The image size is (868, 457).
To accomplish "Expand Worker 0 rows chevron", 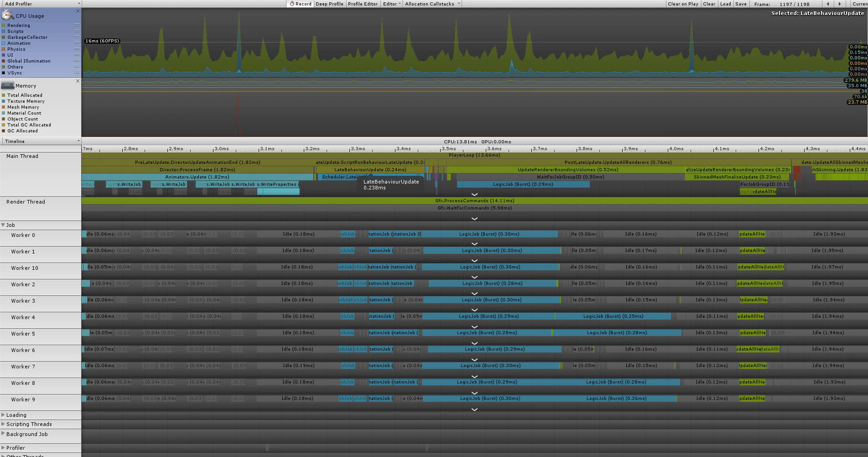I will tap(474, 244).
